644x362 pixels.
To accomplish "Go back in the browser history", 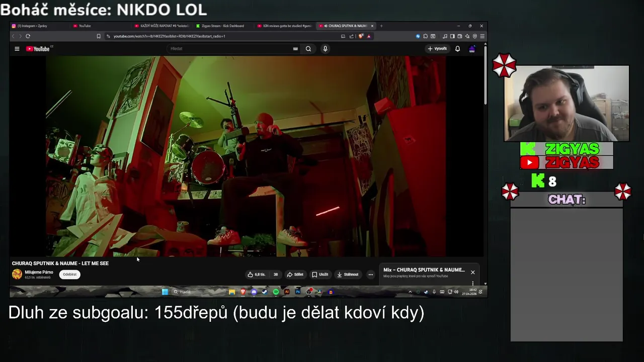I will click(14, 36).
